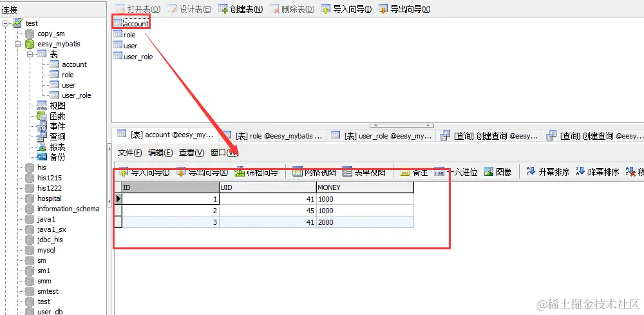Select the copy_sm database in tree
The width and height of the screenshot is (644, 315).
point(45,33)
